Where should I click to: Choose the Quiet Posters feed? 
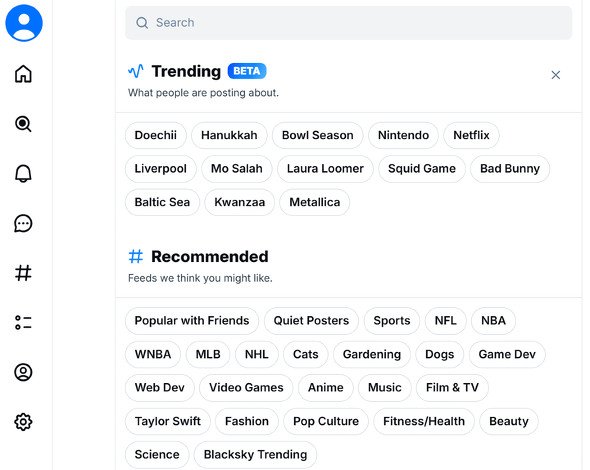tap(311, 321)
